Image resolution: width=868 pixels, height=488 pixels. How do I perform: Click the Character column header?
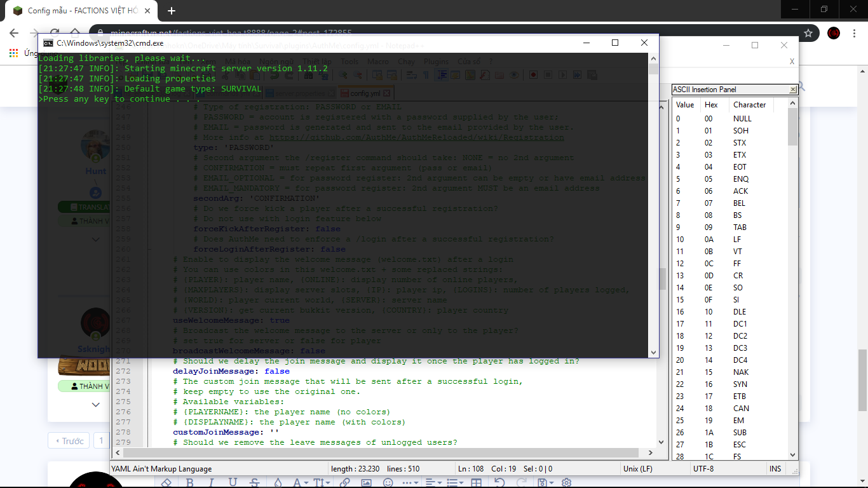(749, 105)
